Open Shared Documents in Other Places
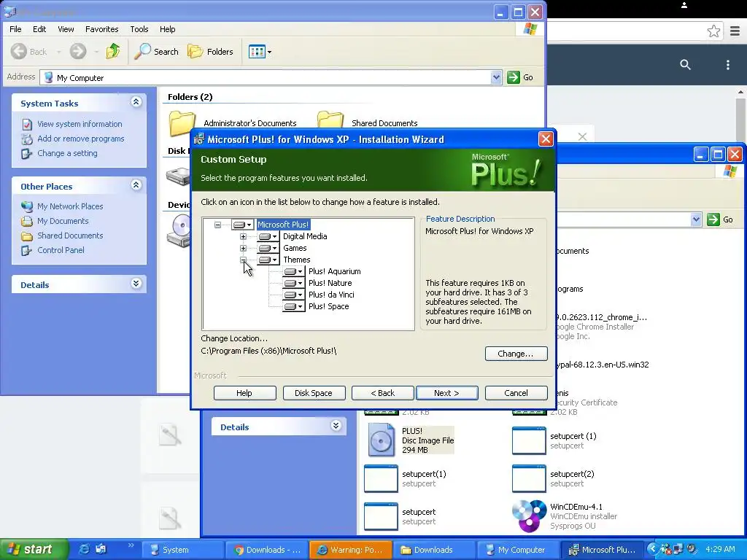This screenshot has height=560, width=747. pyautogui.click(x=70, y=236)
